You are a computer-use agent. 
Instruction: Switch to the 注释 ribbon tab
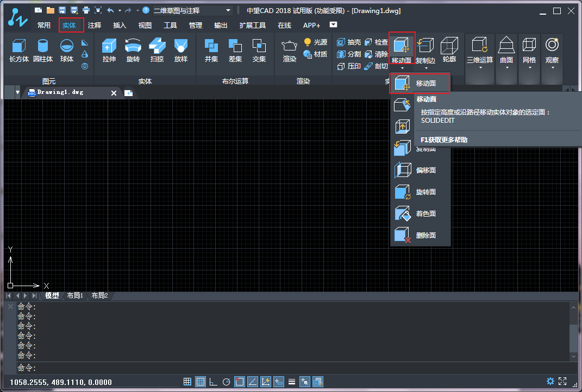click(x=95, y=25)
